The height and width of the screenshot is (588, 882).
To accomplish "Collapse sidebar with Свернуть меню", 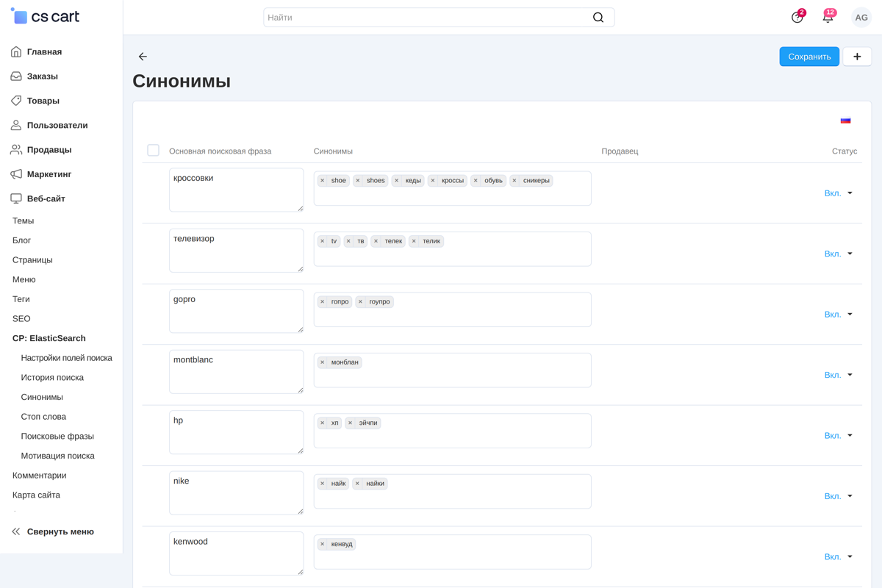I will (52, 531).
